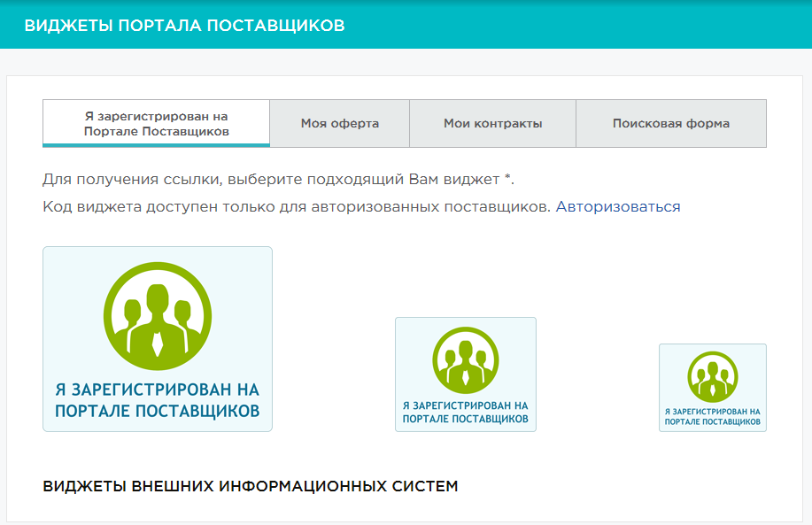Click the 'ВИДЖЕТЫ ВНЕШНИХ ИНФОРМАЦИОННЫХ СИСТЕМ' heading
Image resolution: width=812 pixels, height=525 pixels.
pyautogui.click(x=251, y=487)
